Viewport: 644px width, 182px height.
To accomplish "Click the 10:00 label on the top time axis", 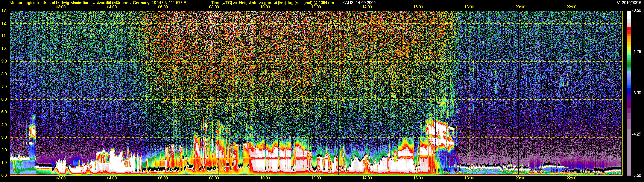I will point(265,7).
